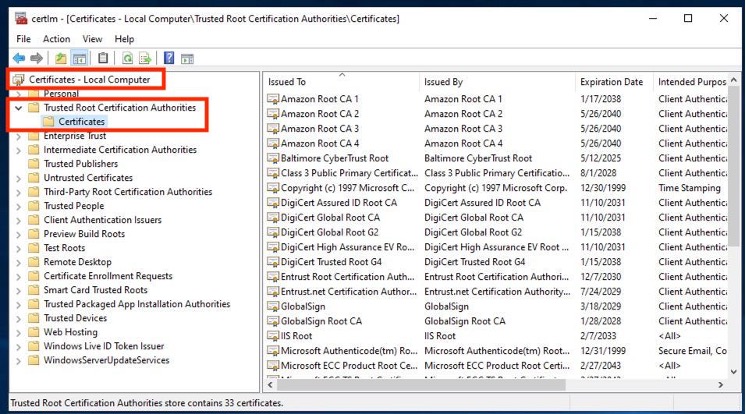
Task: Open the View menu
Action: [x=92, y=39]
